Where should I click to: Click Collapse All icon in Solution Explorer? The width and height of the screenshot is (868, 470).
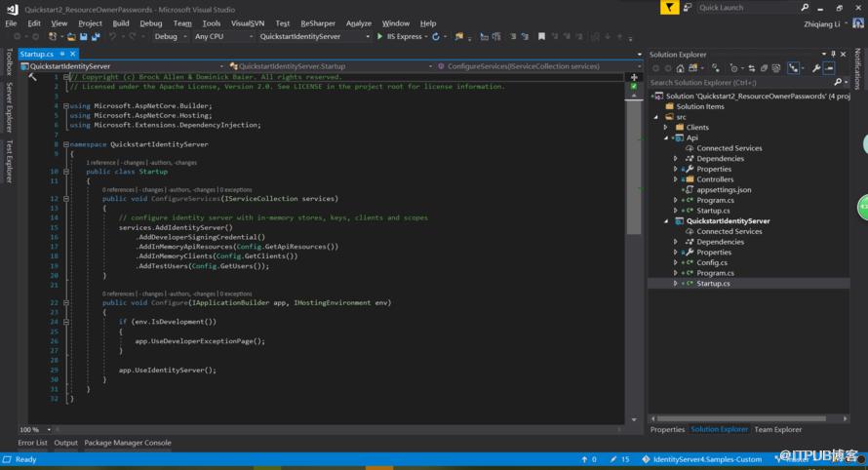(764, 68)
